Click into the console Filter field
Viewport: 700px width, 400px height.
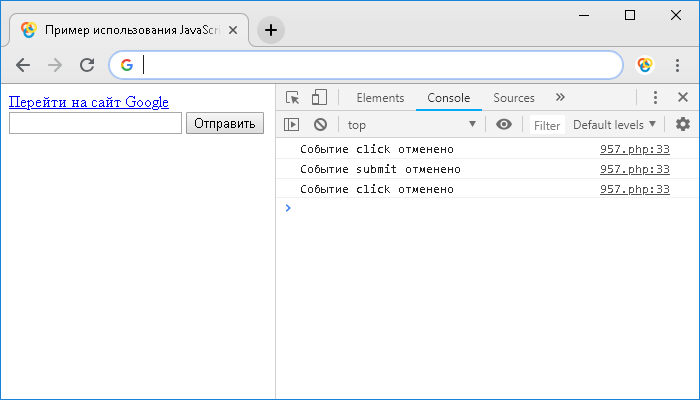[x=547, y=125]
